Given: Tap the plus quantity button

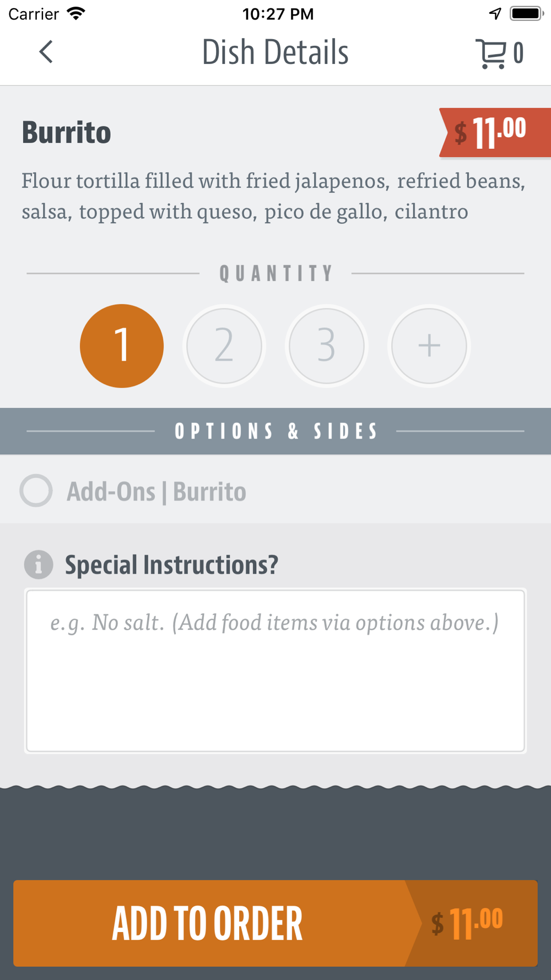Looking at the screenshot, I should click(429, 346).
